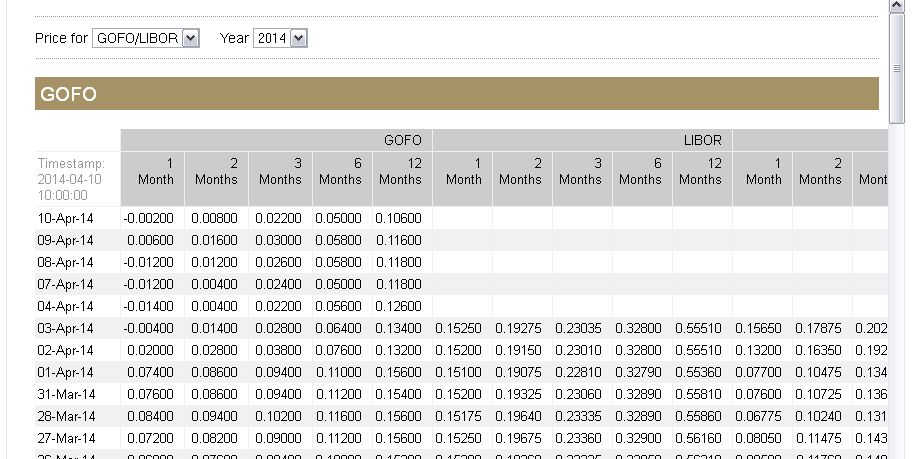Viewport: 918px width, 459px height.
Task: Click the 0.07200 value for 27-Mar-14
Action: tap(150, 438)
